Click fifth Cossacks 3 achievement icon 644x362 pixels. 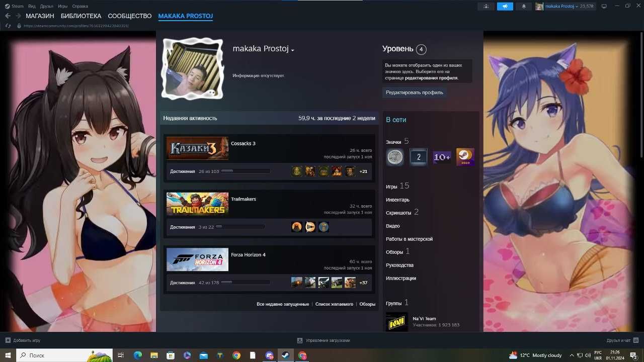(x=350, y=171)
